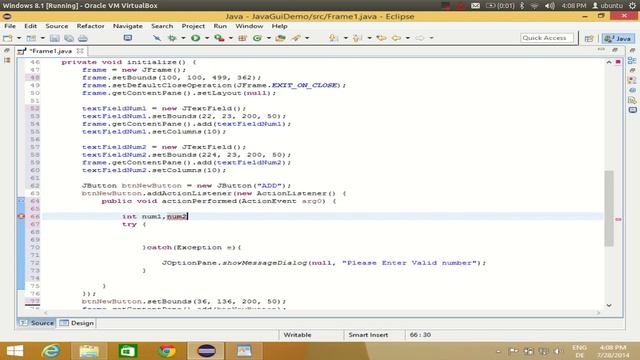Open the Windows Start button
640x360 pixels.
tap(15, 351)
